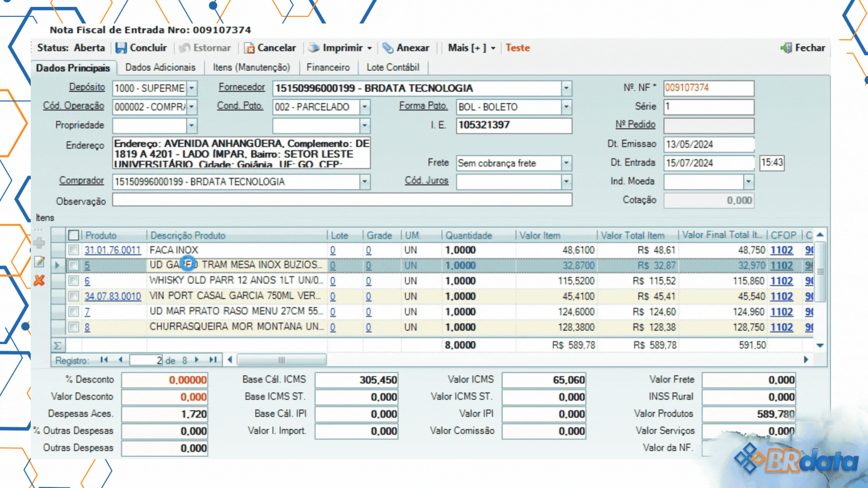
Task: Click the Teste button in the toolbar
Action: (518, 48)
